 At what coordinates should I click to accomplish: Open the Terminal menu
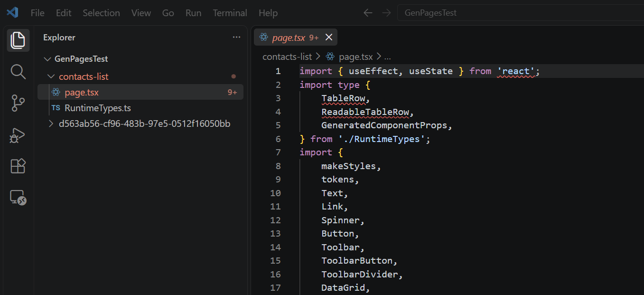(230, 13)
